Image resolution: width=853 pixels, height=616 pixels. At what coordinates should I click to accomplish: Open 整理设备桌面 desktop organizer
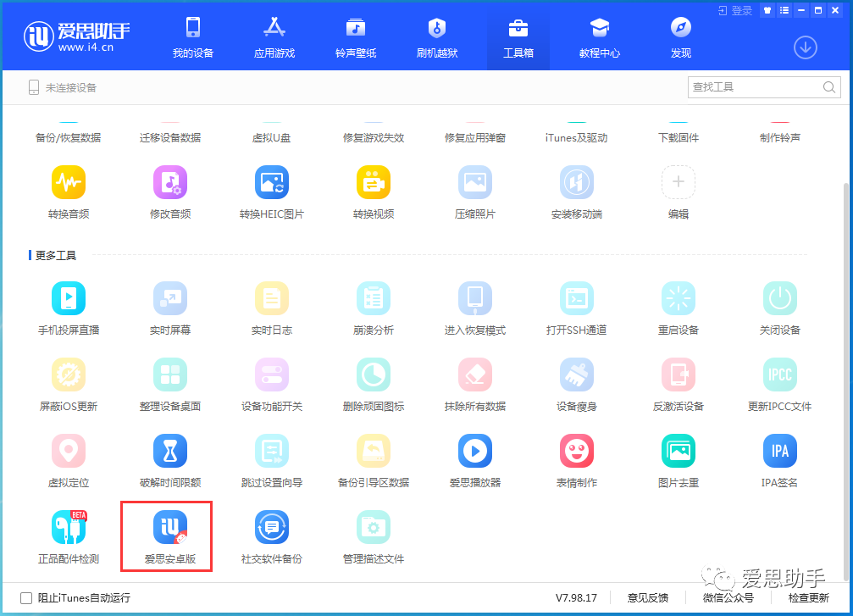(x=170, y=375)
